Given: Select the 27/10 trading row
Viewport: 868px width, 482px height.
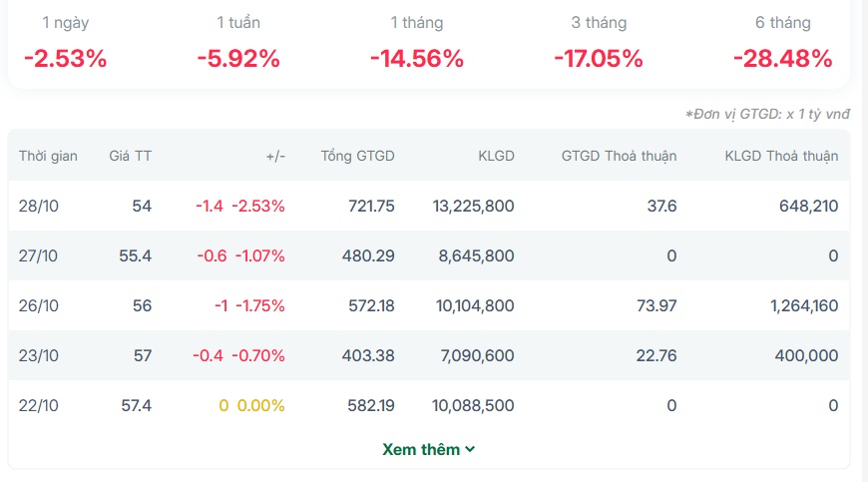Looking at the screenshot, I should [x=429, y=255].
